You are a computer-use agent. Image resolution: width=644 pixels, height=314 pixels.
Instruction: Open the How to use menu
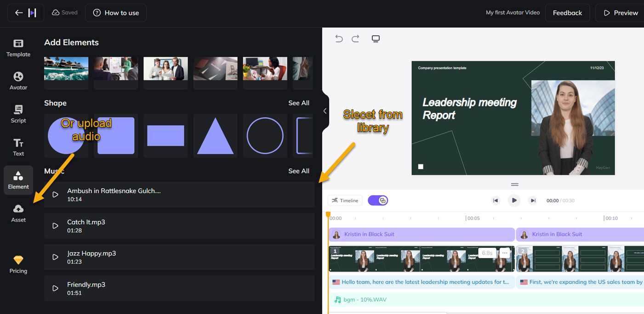tap(115, 12)
